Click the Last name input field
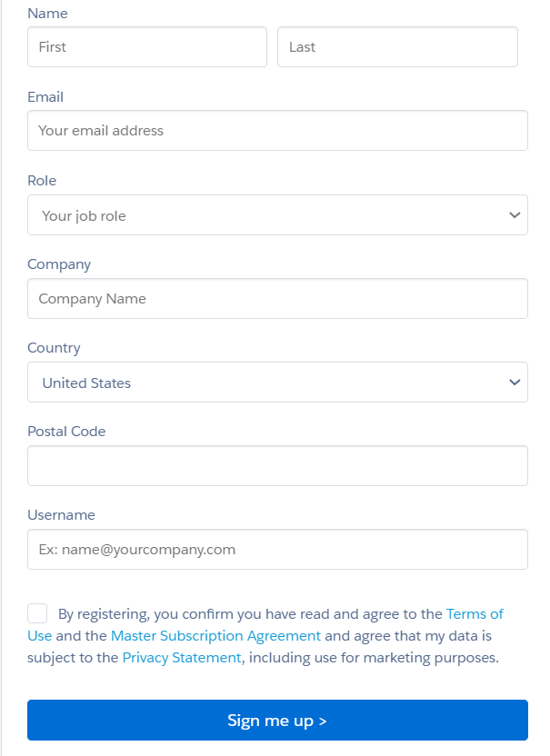The image size is (550, 756). (397, 46)
